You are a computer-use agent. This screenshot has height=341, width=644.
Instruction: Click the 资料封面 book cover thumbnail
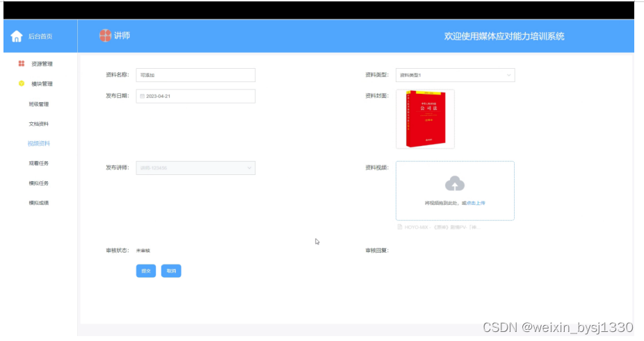tap(425, 119)
